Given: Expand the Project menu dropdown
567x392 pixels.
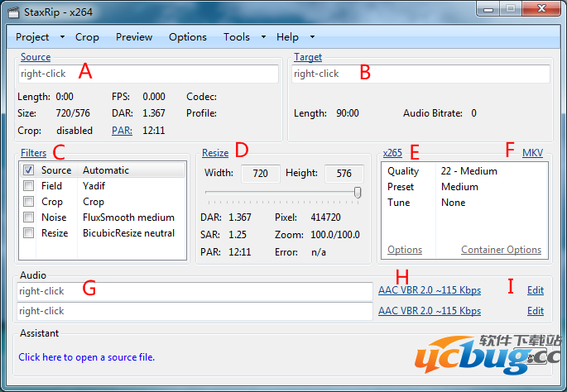Looking at the screenshot, I should (x=39, y=37).
